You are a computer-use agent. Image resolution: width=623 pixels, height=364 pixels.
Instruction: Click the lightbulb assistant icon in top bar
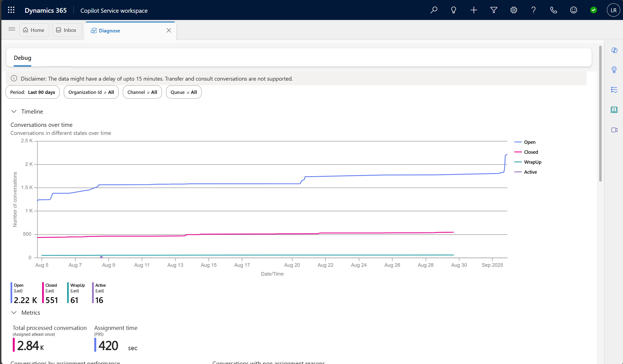454,10
